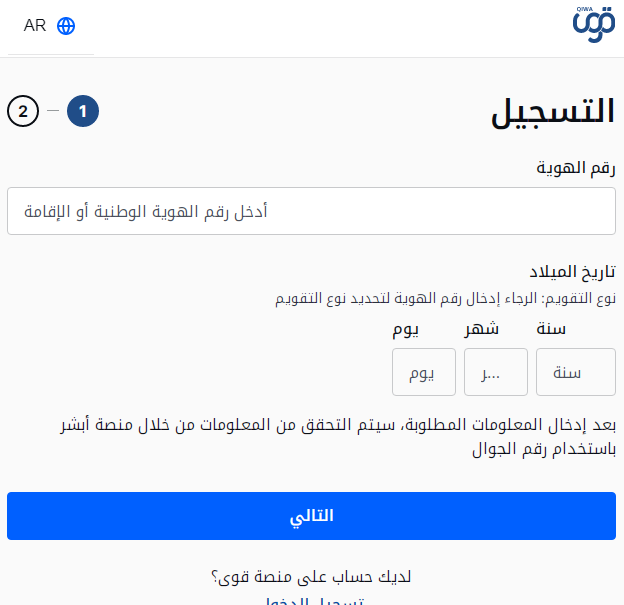Screen dimensions: 624x605
Task: Click the يوم (day) input box
Action: pos(424,372)
